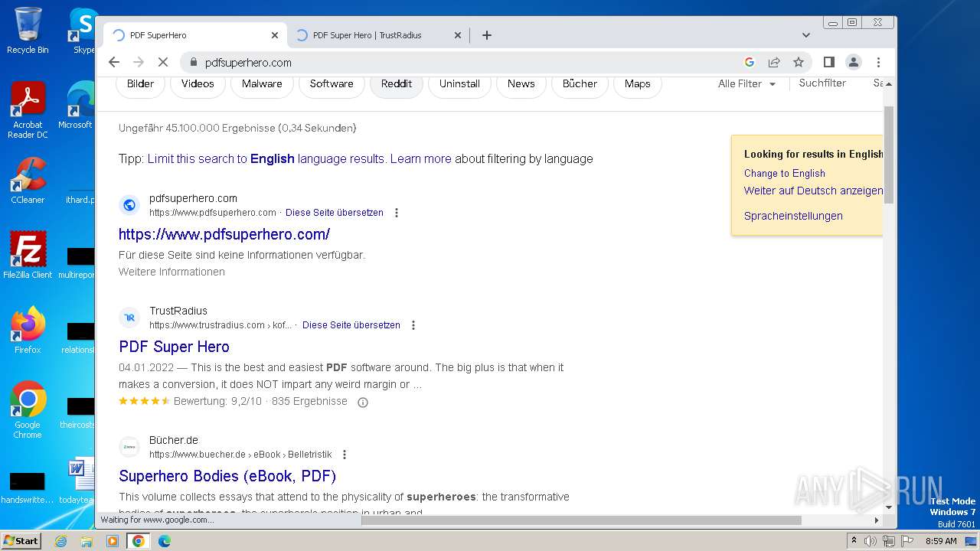This screenshot has width=980, height=551.
Task: Open Chrome's three-dot menu
Action: click(878, 62)
